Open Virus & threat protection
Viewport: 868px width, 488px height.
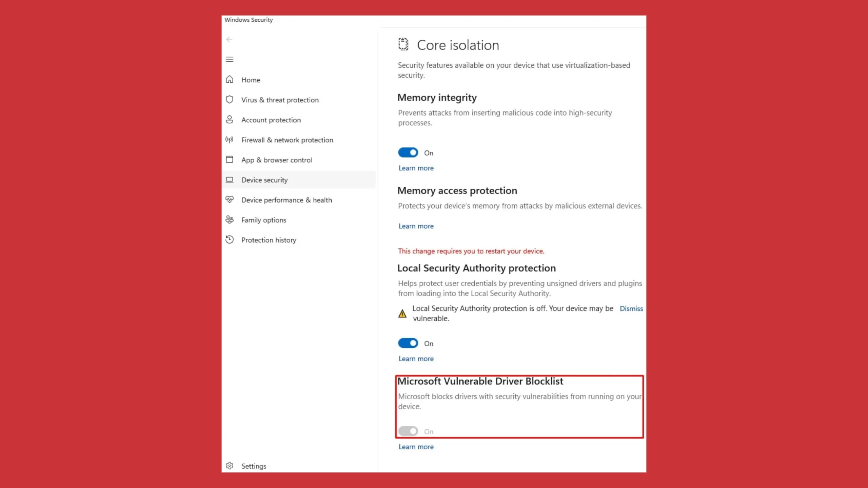[299, 100]
